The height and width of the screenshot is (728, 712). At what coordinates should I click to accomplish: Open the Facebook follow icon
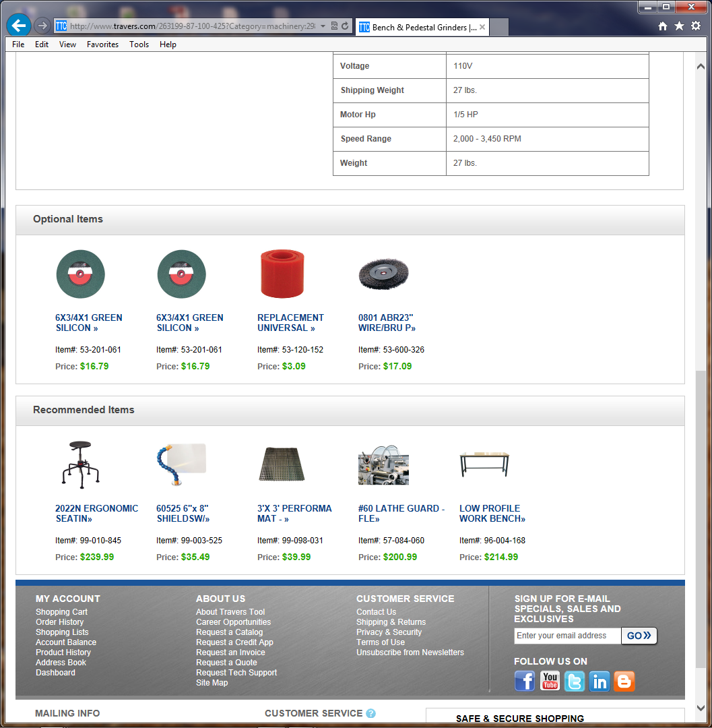(525, 681)
